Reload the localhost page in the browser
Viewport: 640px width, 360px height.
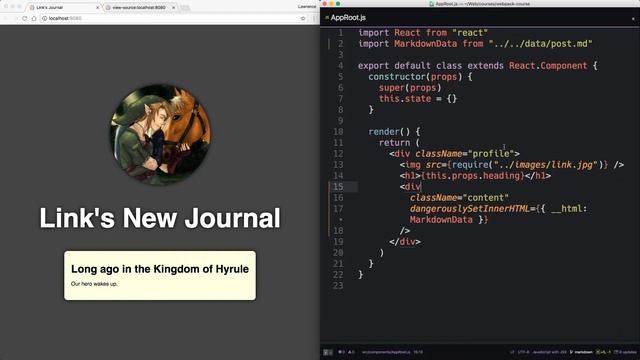25,18
